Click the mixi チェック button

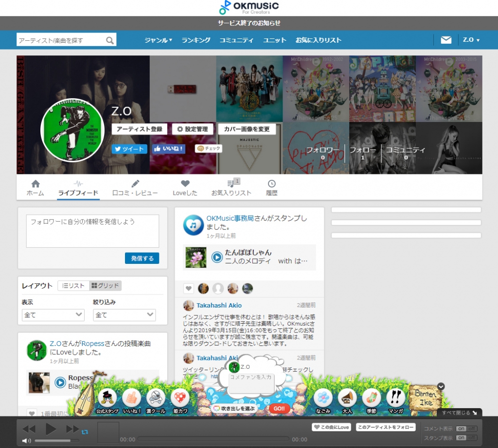(x=208, y=148)
